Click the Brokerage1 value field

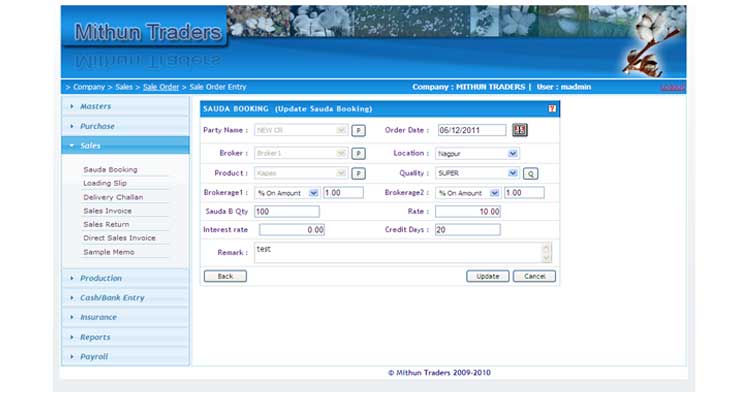[x=343, y=193]
